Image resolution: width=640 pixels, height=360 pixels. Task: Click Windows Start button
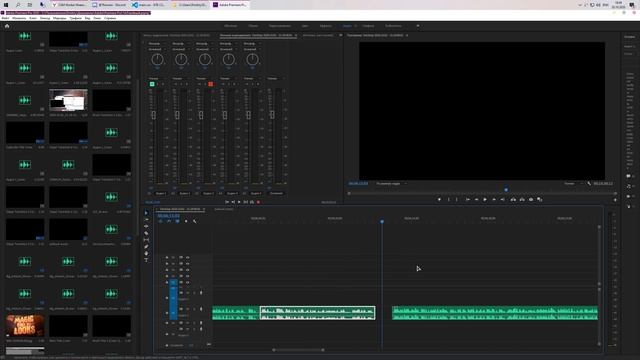[x=6, y=5]
